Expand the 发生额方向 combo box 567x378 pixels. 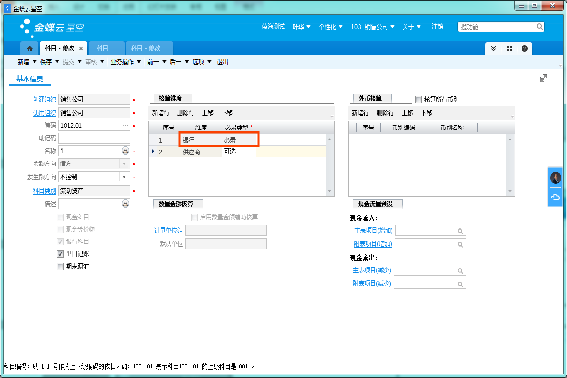124,177
